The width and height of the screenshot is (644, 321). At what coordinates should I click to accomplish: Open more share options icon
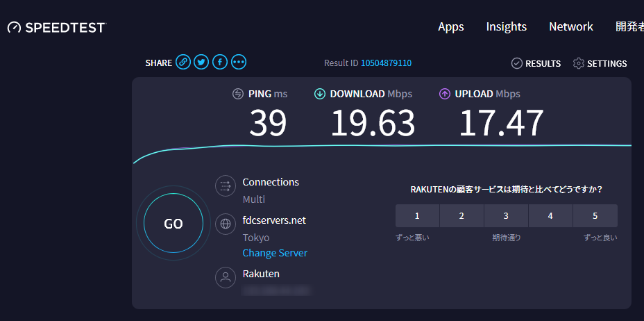point(239,63)
